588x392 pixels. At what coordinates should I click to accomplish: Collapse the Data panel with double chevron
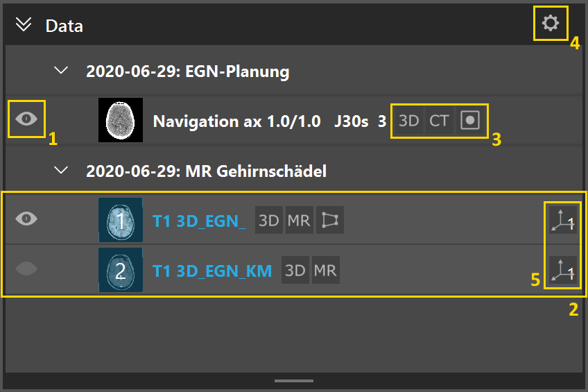[x=24, y=25]
